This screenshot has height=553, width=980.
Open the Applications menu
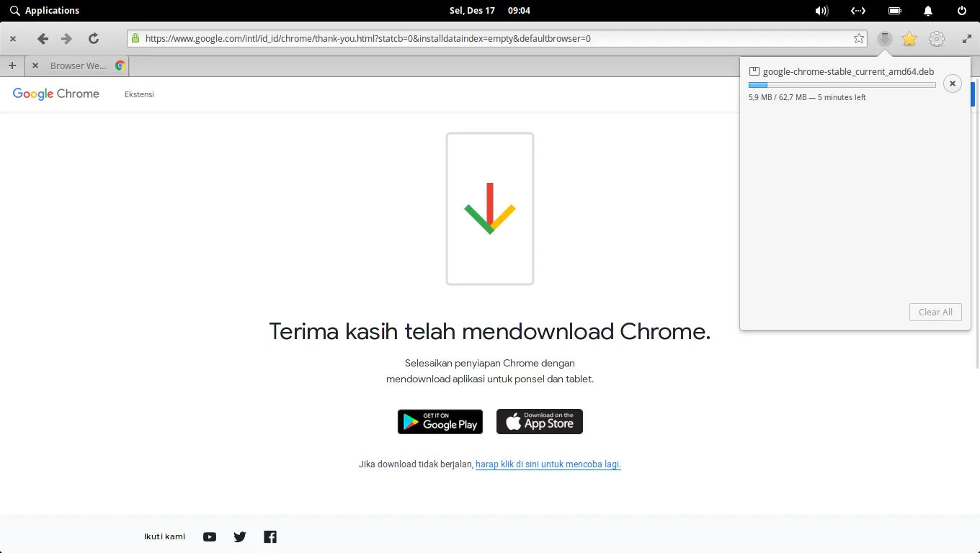tap(45, 10)
